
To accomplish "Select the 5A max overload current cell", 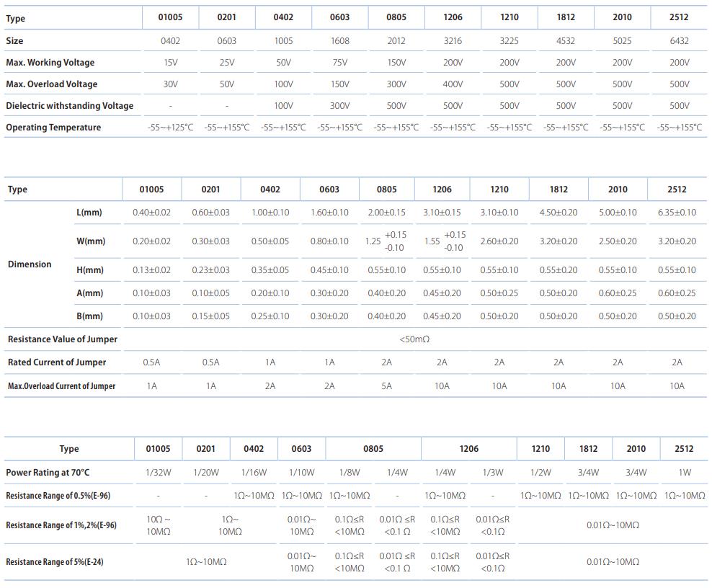I will click(386, 386).
